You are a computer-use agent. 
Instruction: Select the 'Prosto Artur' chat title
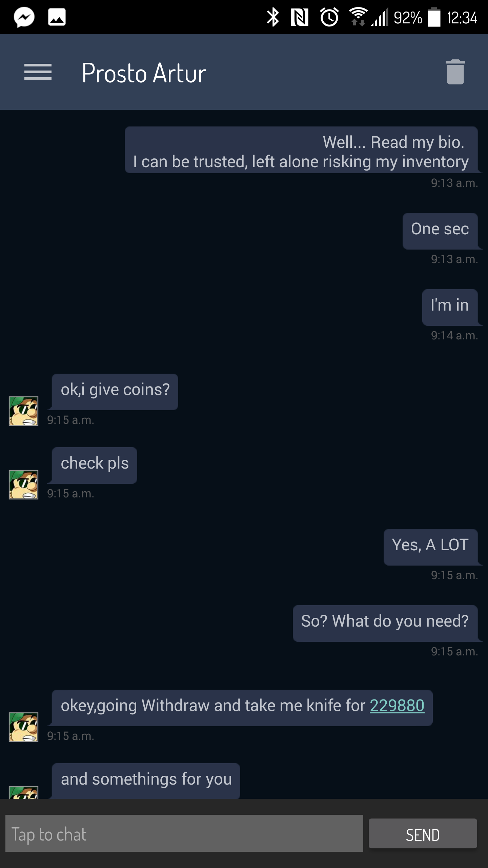[x=144, y=73]
